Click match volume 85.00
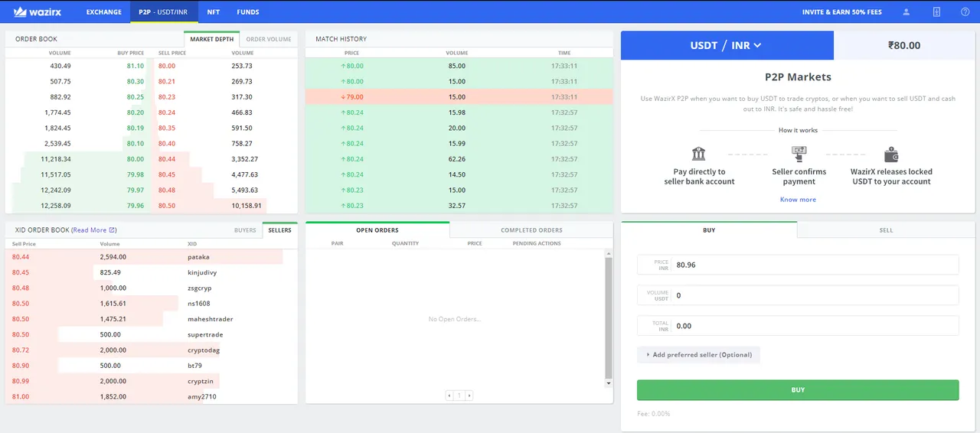Image resolution: width=980 pixels, height=433 pixels. (x=457, y=66)
